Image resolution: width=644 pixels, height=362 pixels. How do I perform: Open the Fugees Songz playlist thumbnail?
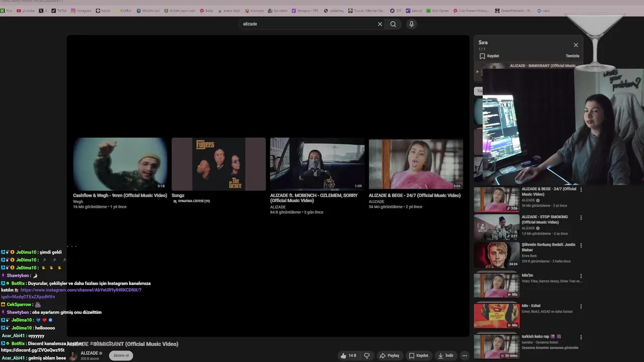218,164
